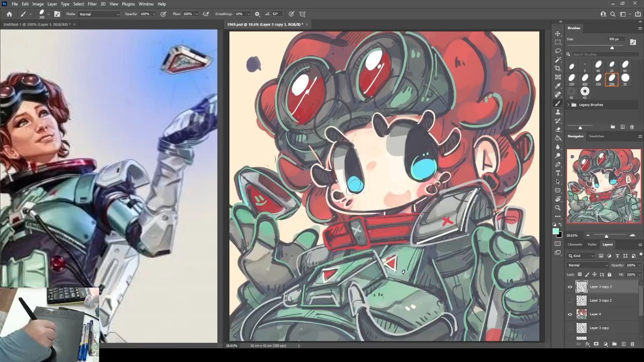Open the layer blend mode Normal dropdown
The image size is (644, 362).
click(588, 265)
